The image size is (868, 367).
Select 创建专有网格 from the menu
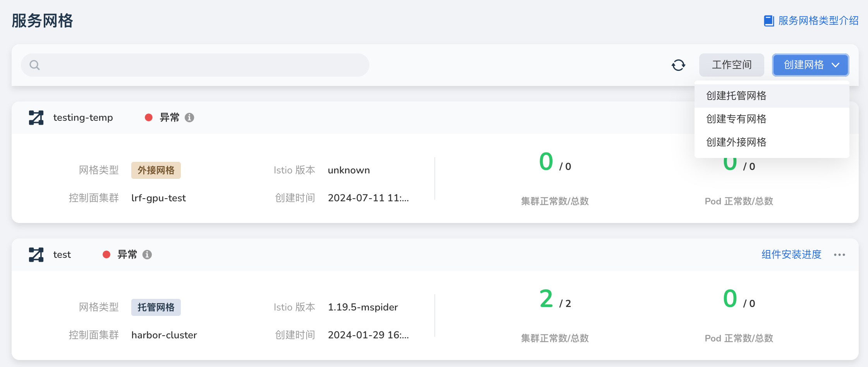[x=736, y=119]
